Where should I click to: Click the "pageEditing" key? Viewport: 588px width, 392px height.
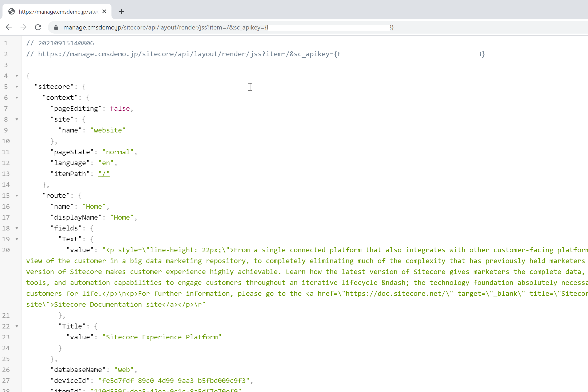(x=76, y=108)
